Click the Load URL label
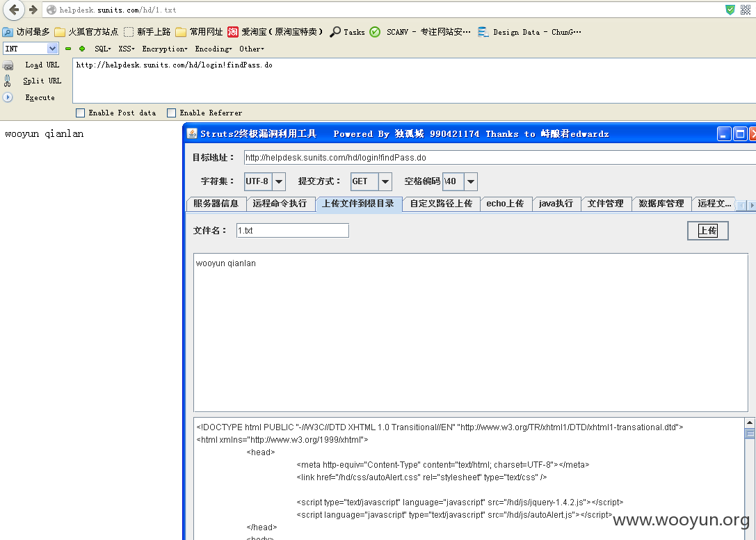Image resolution: width=756 pixels, height=540 pixels. [x=42, y=65]
